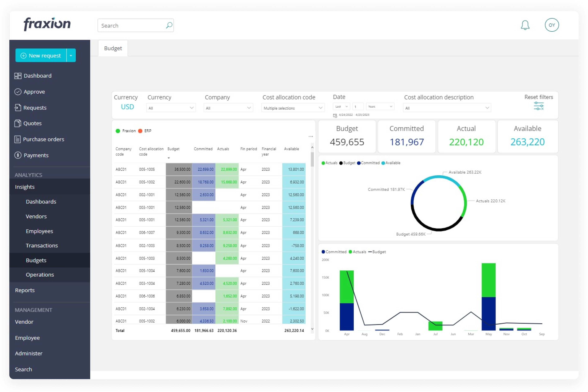Open Operations under Insights
The height and width of the screenshot is (392, 588).
tap(40, 275)
